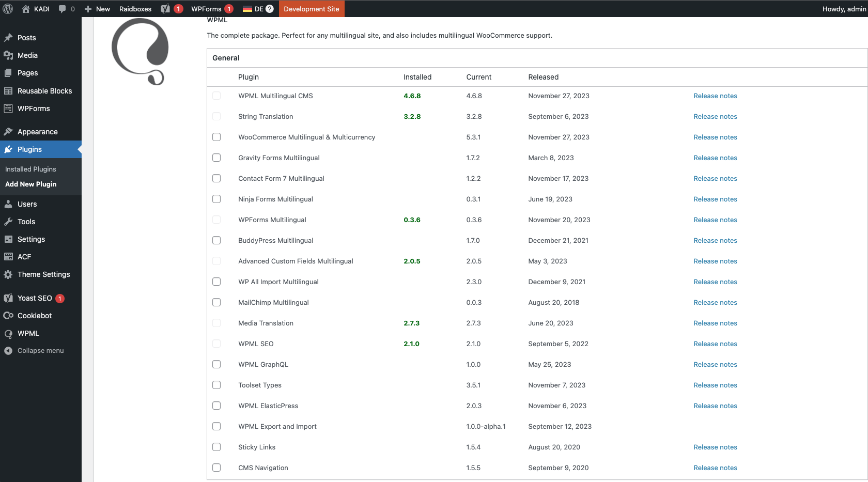
Task: Open Release notes for Advanced Custom Fields Multilingual
Action: tap(715, 261)
